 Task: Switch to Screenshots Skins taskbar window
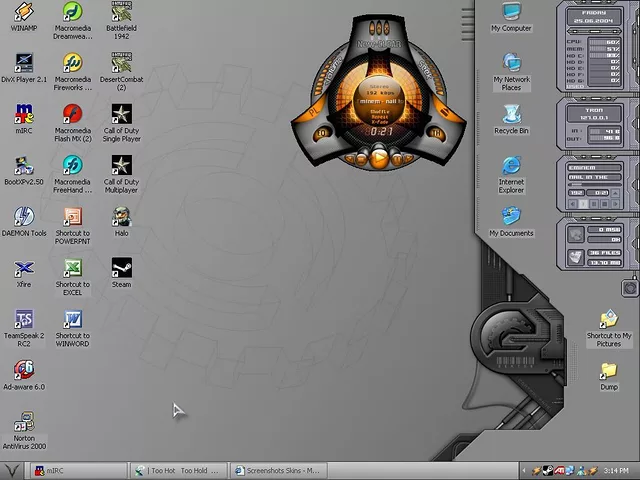pos(278,470)
